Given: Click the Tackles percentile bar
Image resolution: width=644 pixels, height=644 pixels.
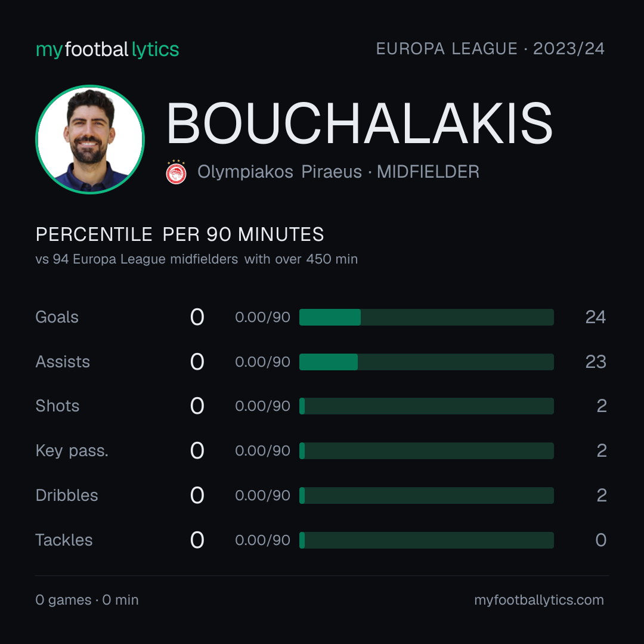Looking at the screenshot, I should [x=426, y=540].
